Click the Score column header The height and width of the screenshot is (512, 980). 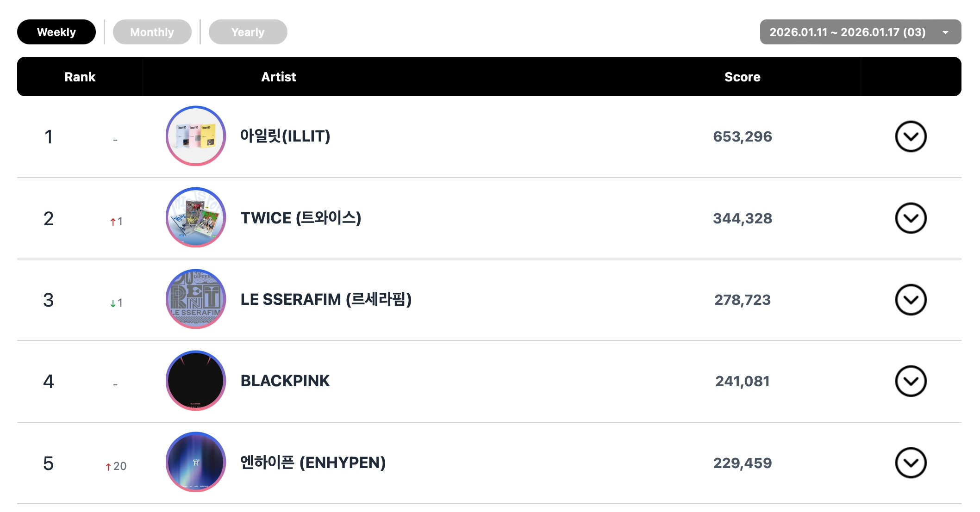pyautogui.click(x=742, y=77)
